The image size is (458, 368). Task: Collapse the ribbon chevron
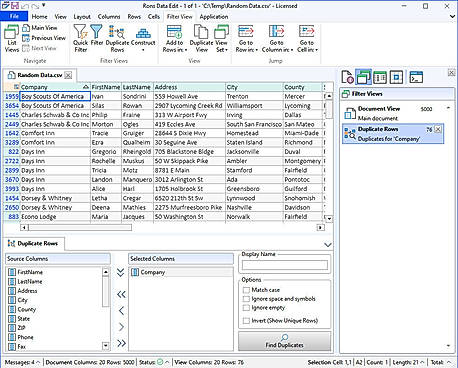pos(452,16)
